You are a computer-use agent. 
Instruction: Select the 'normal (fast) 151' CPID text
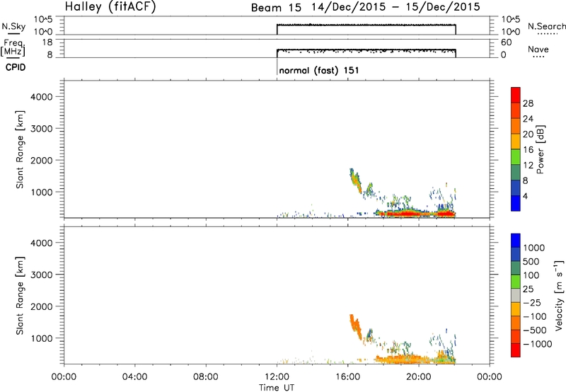(x=319, y=70)
